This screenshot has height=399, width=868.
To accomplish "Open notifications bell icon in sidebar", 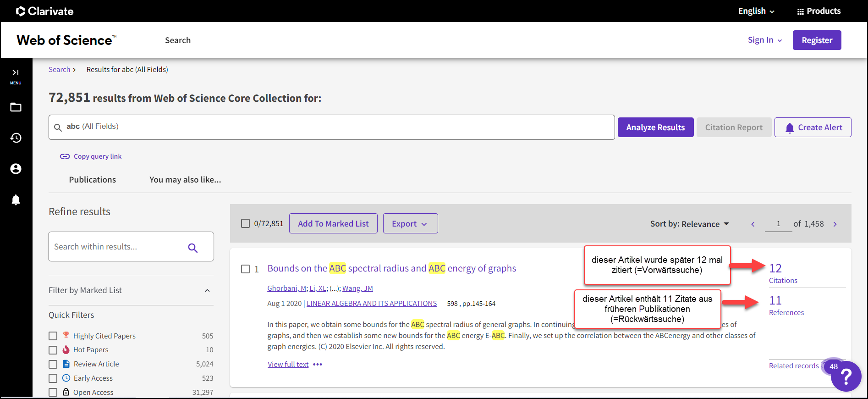I will coord(16,200).
